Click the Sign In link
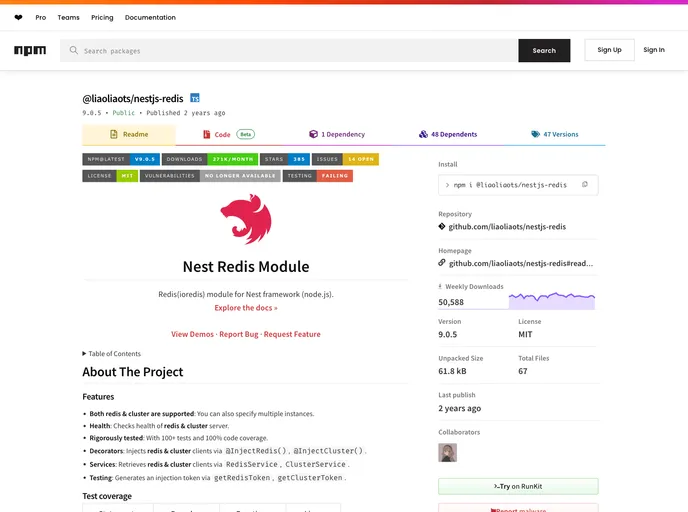688x512 pixels. [654, 50]
